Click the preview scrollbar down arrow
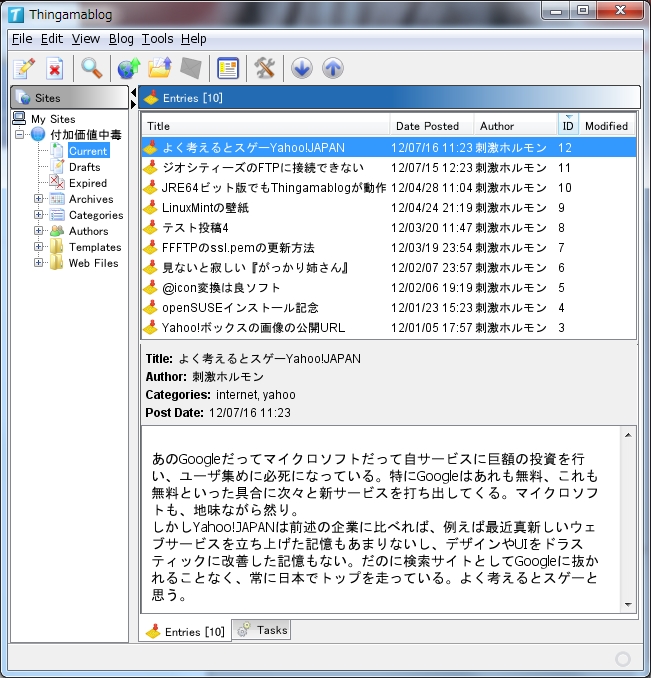 click(628, 604)
